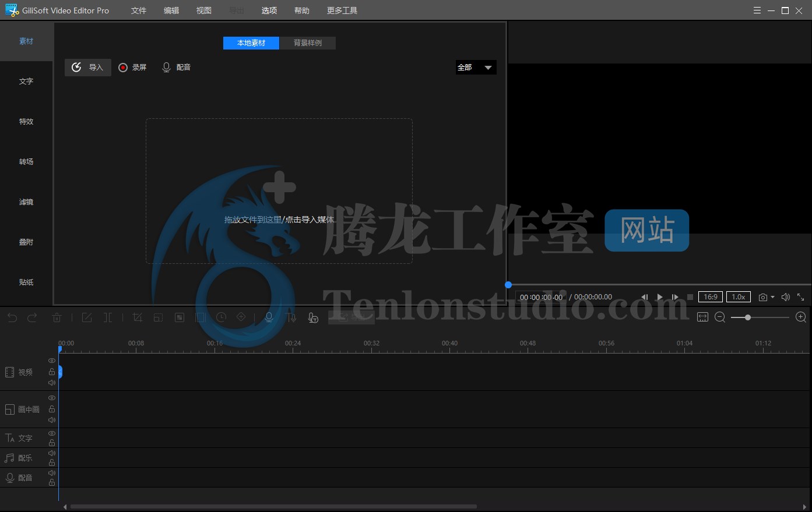Image resolution: width=812 pixels, height=512 pixels.
Task: Toggle the lock of 文字 track
Action: click(52, 443)
